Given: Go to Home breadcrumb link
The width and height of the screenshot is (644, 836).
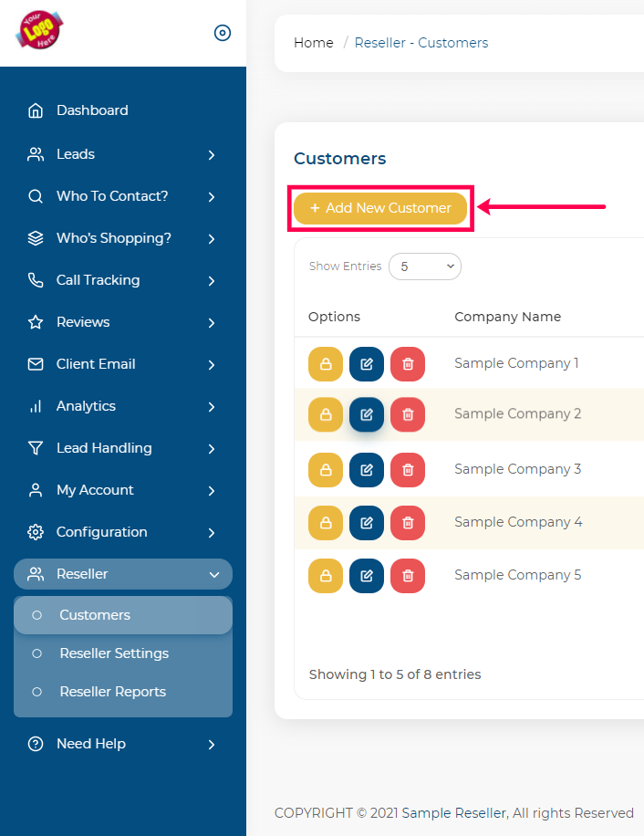Looking at the screenshot, I should click(x=314, y=43).
